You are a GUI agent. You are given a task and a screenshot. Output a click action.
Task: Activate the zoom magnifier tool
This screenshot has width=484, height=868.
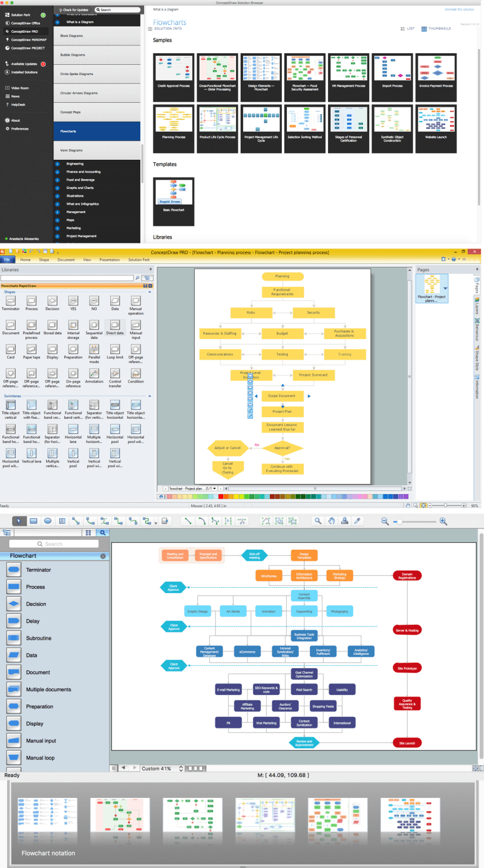point(318,519)
